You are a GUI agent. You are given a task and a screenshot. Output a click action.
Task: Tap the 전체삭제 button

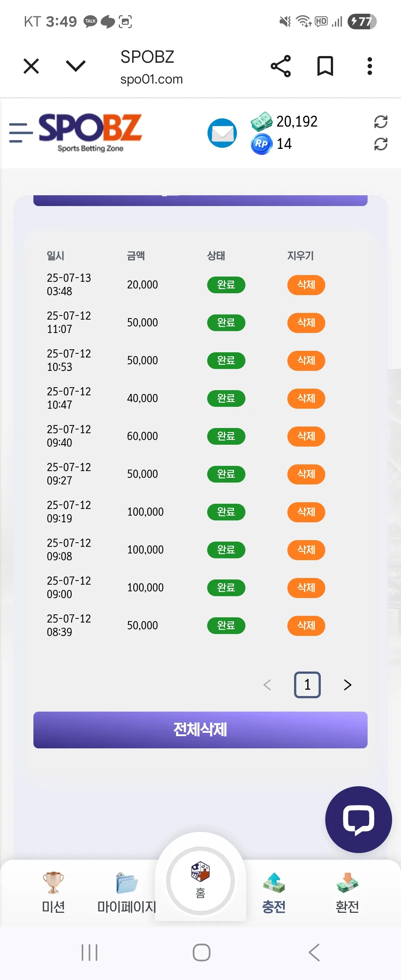[x=200, y=730]
